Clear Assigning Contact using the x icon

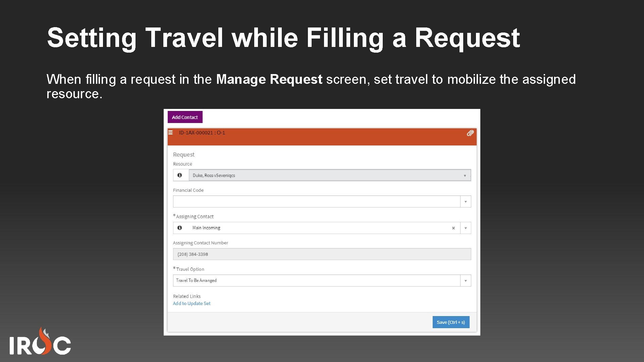pos(453,228)
